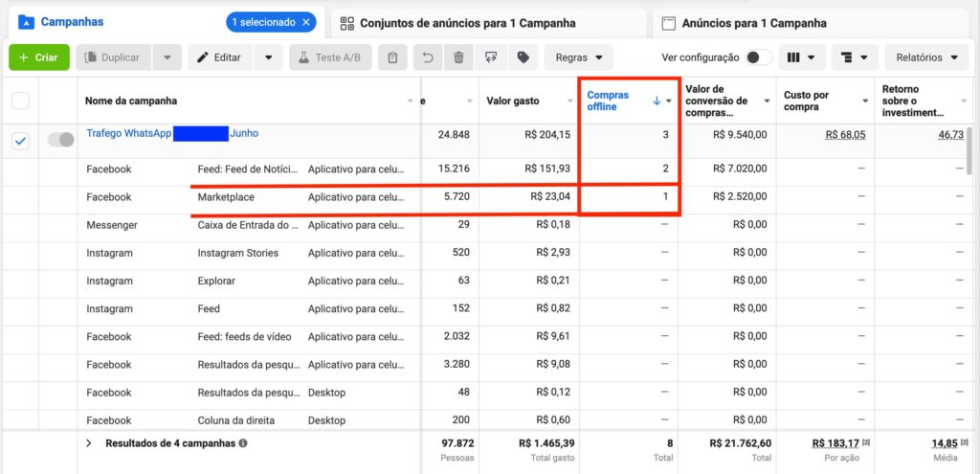
Task: Click the green Criar button
Action: [38, 57]
